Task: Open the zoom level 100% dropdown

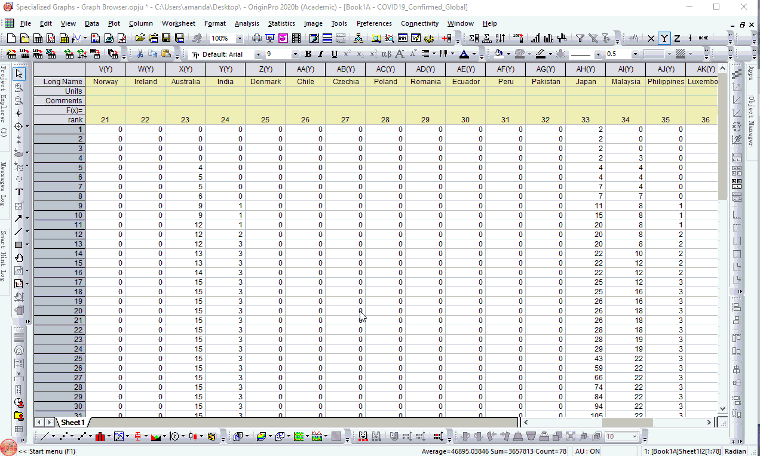Action: click(239, 38)
